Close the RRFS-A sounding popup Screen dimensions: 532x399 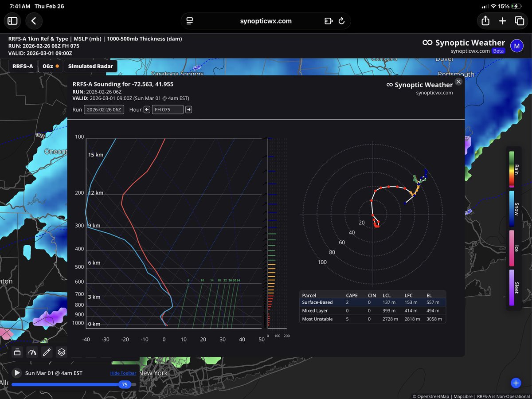[458, 82]
